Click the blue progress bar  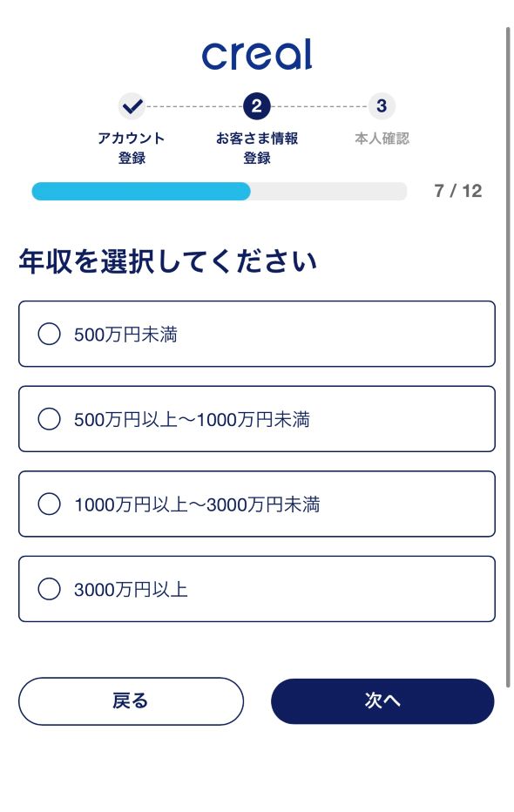point(141,191)
